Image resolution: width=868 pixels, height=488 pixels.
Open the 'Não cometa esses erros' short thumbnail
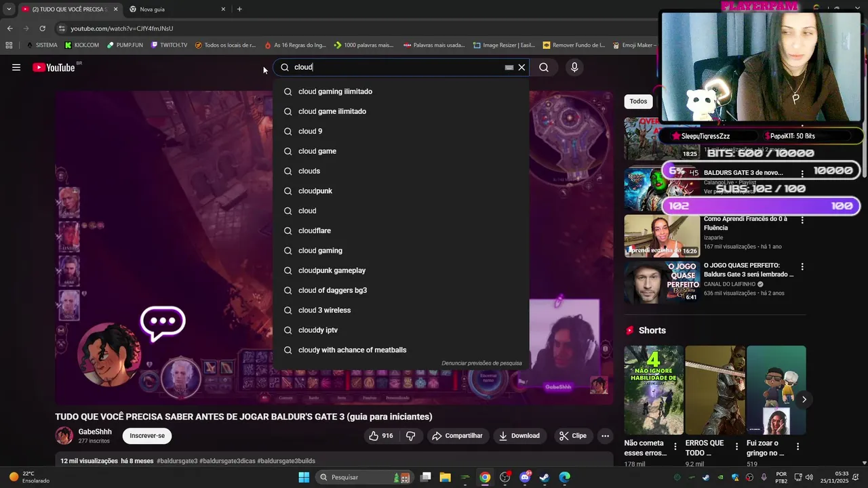(x=654, y=390)
